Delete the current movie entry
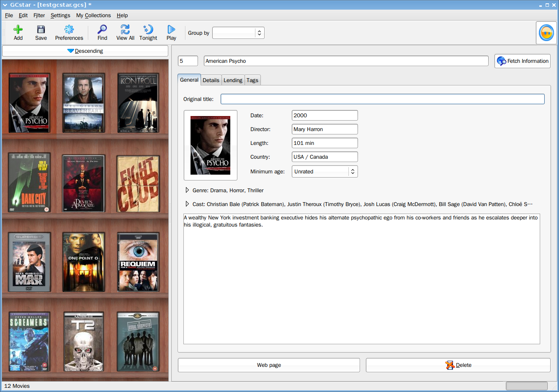 pyautogui.click(x=458, y=365)
